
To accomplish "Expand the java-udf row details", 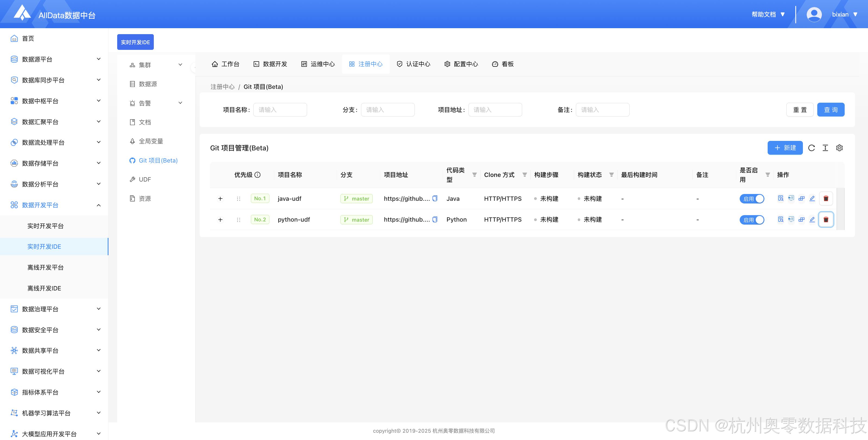I will pos(220,199).
